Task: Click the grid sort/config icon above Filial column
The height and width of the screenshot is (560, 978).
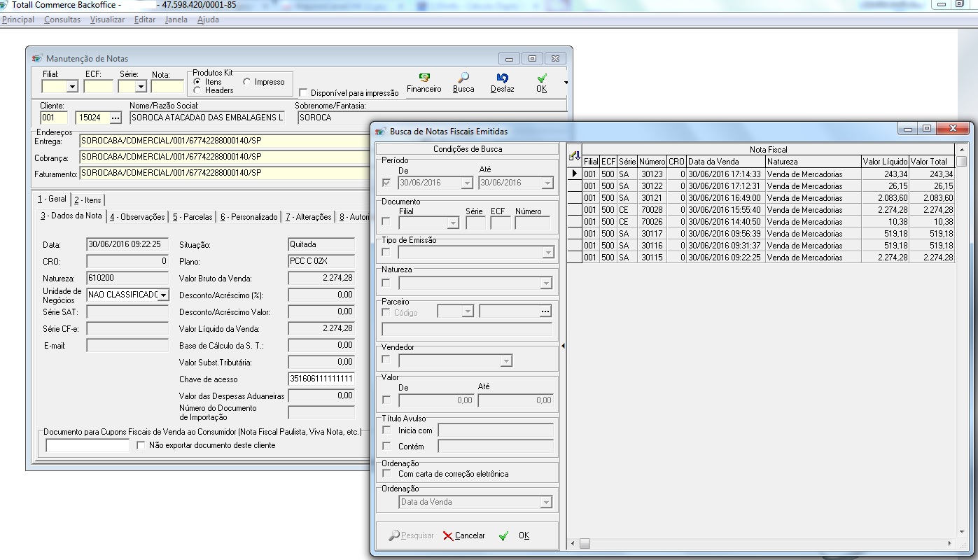Action: [x=574, y=155]
